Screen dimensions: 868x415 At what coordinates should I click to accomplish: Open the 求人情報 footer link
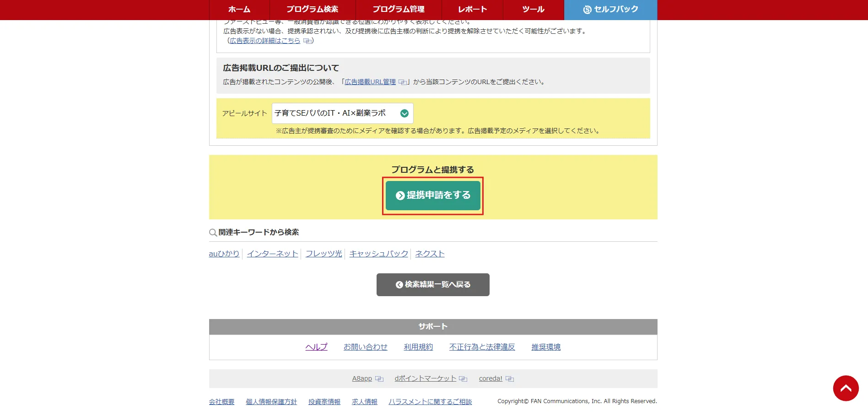pyautogui.click(x=365, y=402)
